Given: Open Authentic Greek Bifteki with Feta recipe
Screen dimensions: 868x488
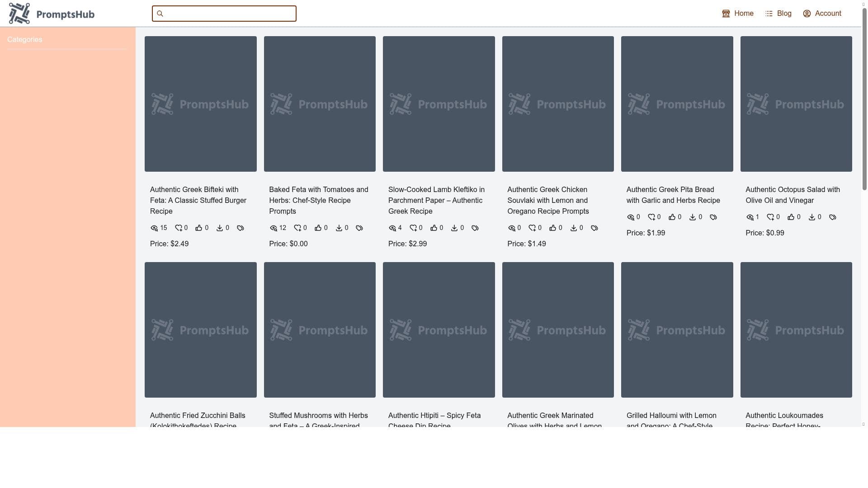Looking at the screenshot, I should point(199,201).
